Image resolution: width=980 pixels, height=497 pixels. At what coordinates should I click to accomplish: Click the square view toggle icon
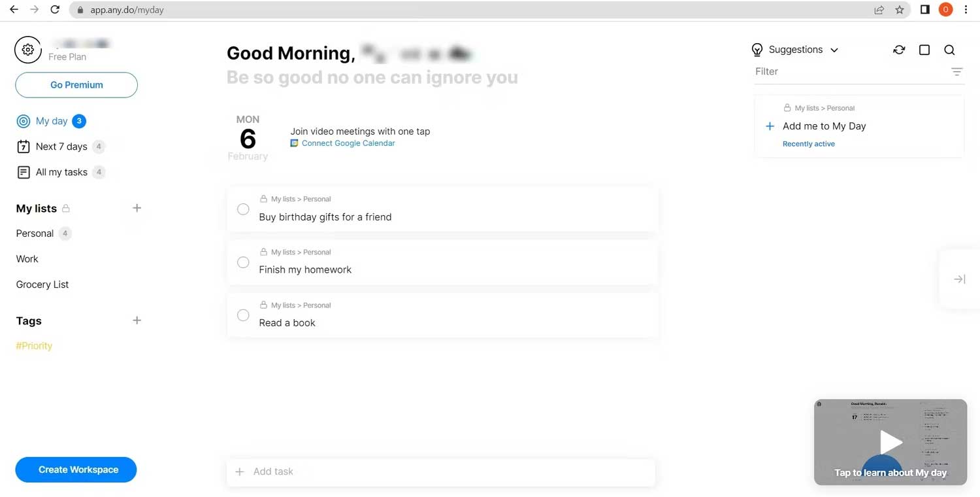[924, 50]
